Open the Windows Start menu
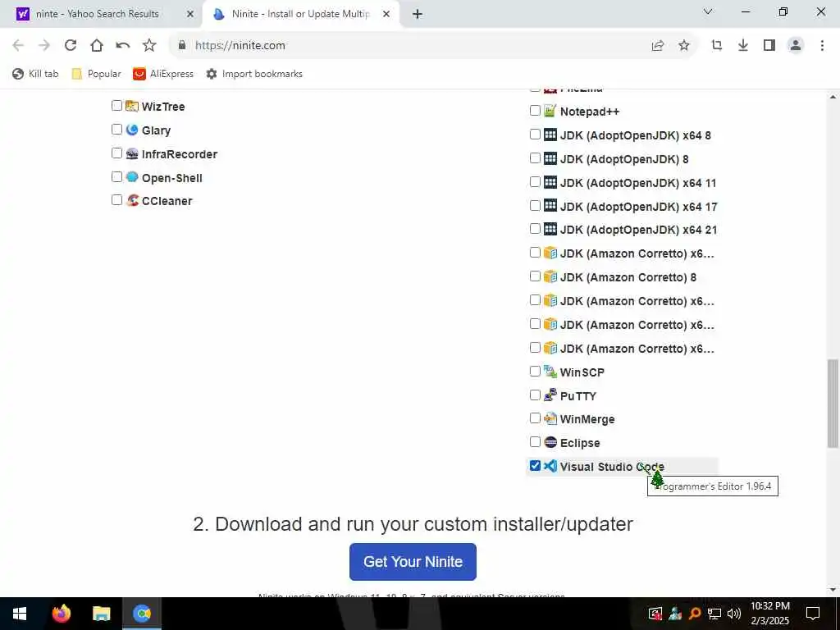Viewport: 840px width, 630px height. [20, 614]
